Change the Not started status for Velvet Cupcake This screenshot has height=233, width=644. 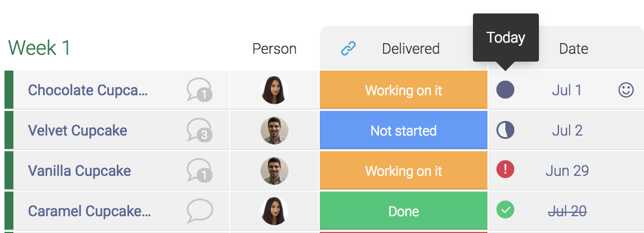(404, 131)
